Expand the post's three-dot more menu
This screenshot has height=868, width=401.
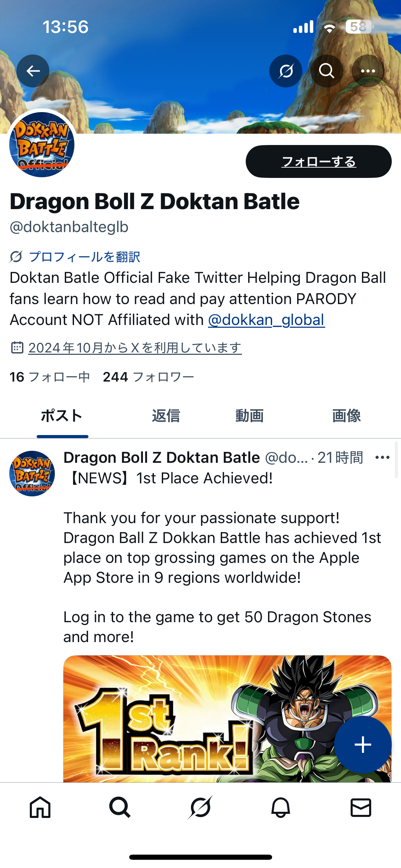click(382, 457)
